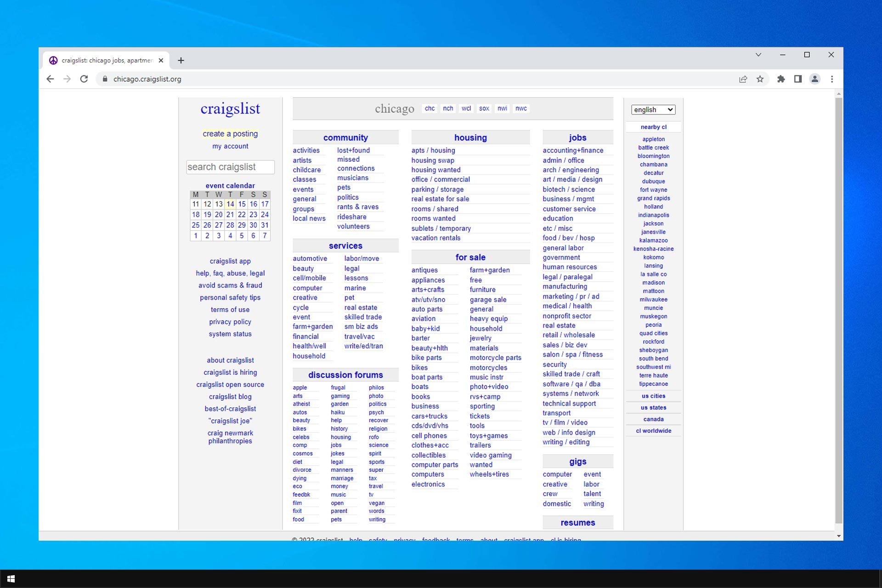The image size is (882, 588).
Task: Click the padlock site info icon
Action: point(105,79)
